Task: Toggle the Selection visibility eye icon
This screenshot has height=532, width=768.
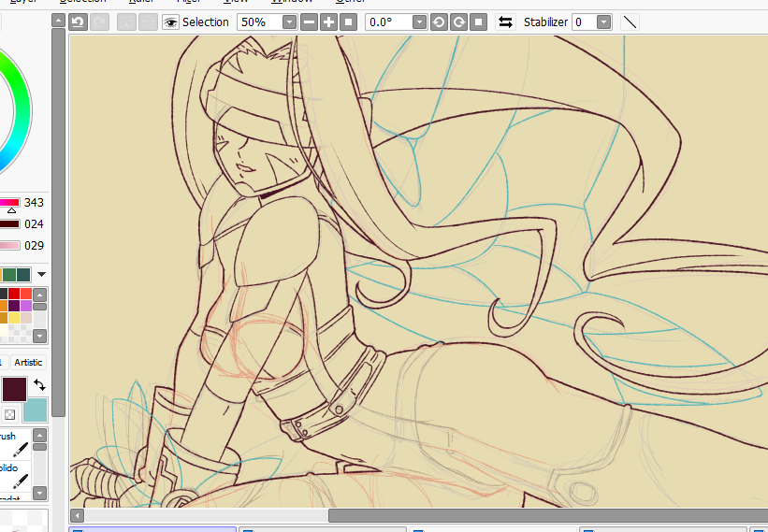Action: [170, 22]
